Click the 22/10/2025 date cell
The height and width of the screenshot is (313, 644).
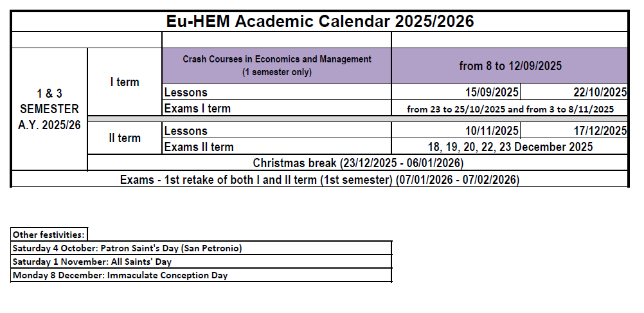tap(574, 92)
